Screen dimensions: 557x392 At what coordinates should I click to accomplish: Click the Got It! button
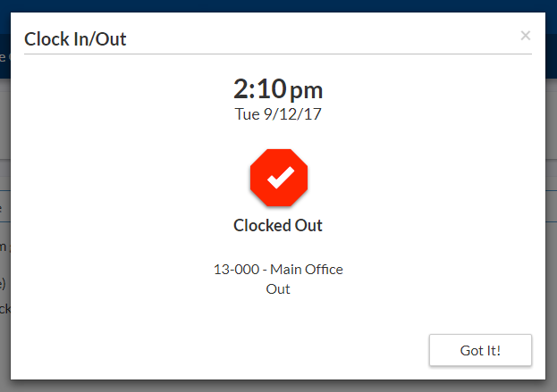point(480,350)
